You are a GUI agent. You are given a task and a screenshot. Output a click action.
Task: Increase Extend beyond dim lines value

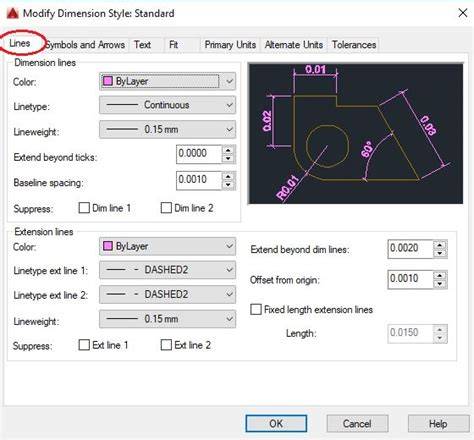click(440, 245)
